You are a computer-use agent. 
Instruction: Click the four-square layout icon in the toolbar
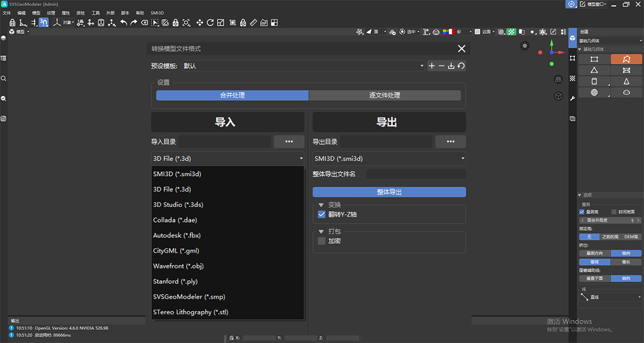[x=274, y=23]
